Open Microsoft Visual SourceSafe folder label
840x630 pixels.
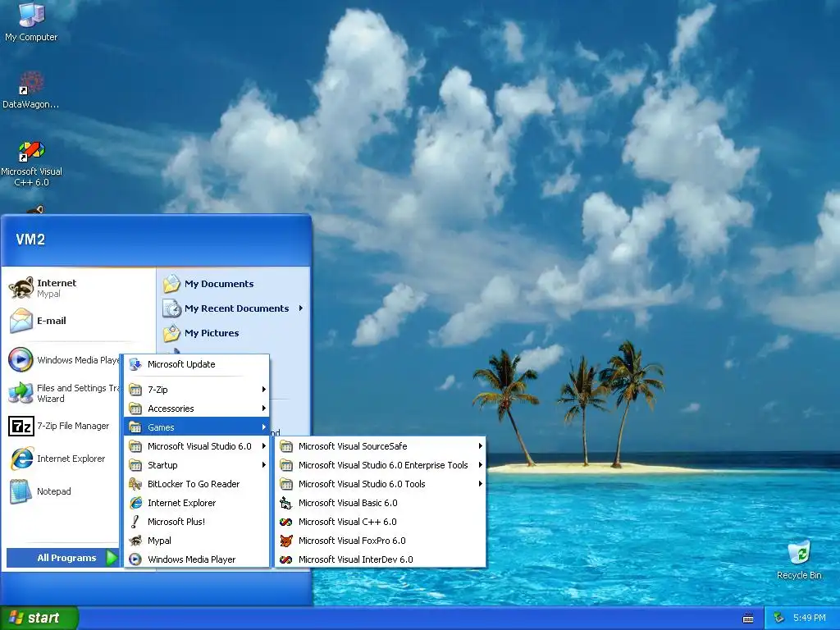353,446
